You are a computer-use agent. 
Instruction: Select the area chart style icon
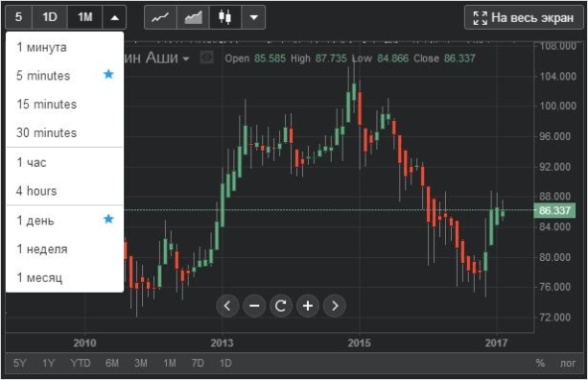point(193,17)
